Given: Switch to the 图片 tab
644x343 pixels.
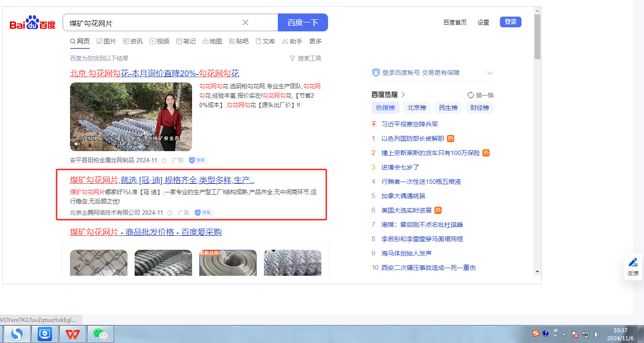Looking at the screenshot, I should coord(106,41).
